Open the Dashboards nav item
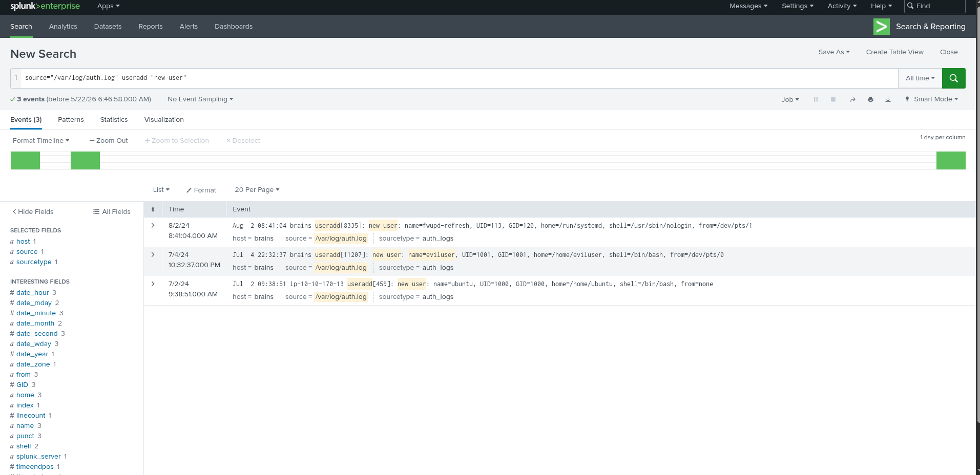 234,27
